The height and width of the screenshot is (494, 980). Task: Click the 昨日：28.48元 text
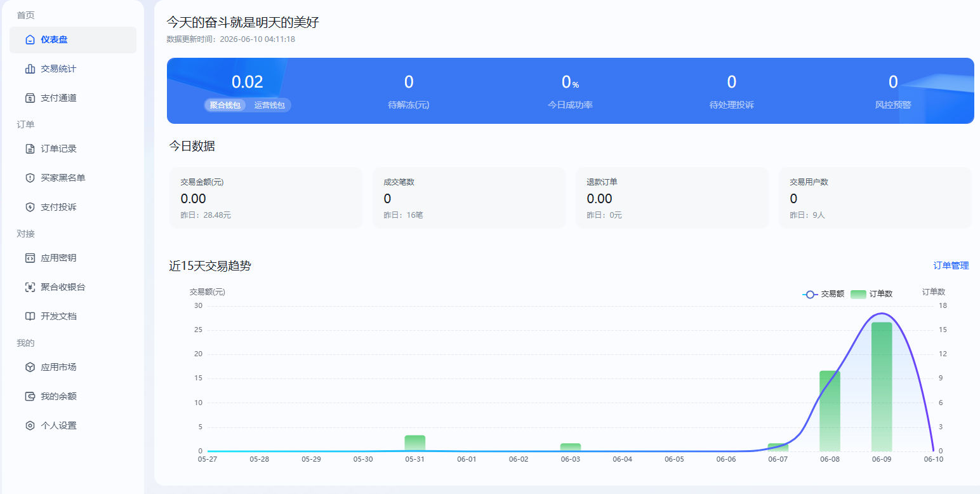point(206,215)
